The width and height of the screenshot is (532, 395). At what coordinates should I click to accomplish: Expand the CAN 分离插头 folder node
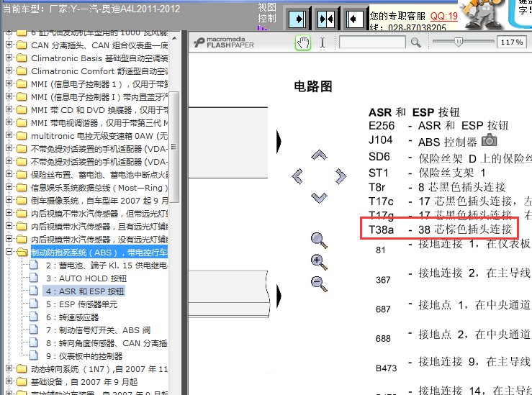(9, 45)
